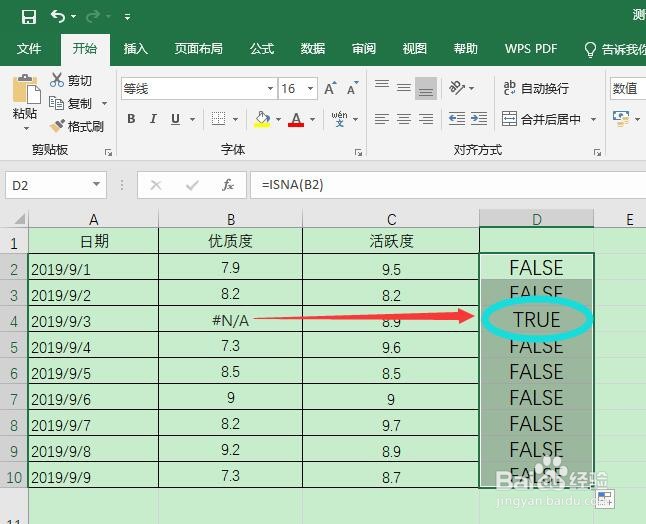The image size is (646, 524).
Task: Click the horizontal Center align icon
Action: point(404,119)
